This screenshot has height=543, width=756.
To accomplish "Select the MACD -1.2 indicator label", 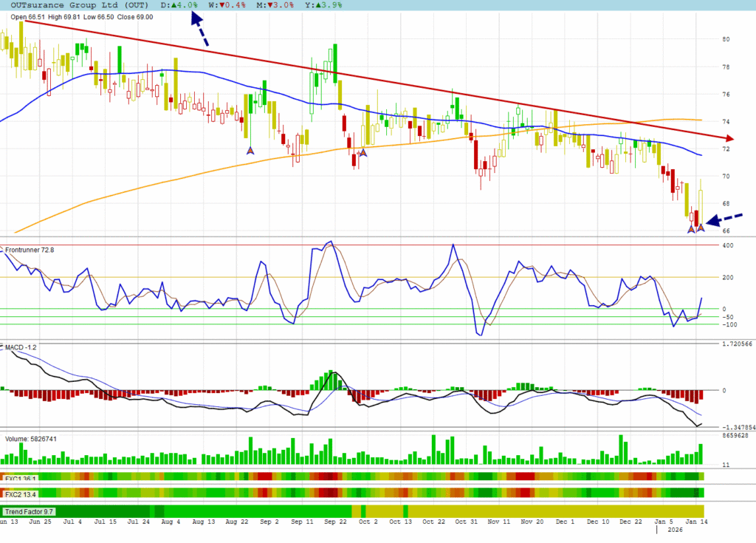I will click(x=21, y=346).
